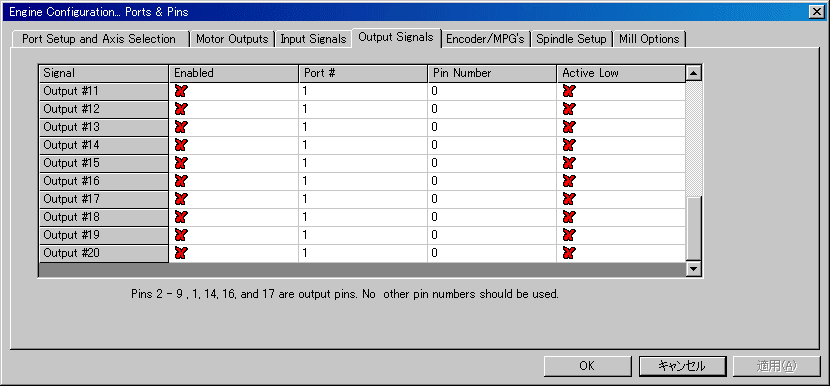This screenshot has width=830, height=386.
Task: Select the Output #18 signal row label
Action: click(104, 217)
